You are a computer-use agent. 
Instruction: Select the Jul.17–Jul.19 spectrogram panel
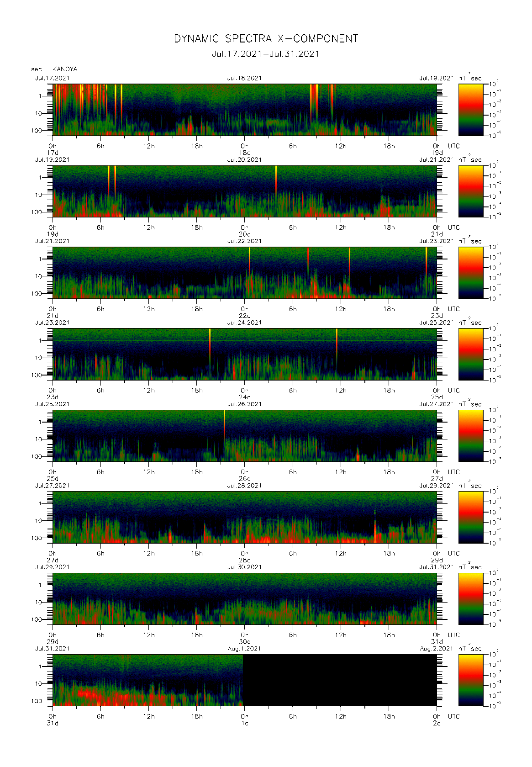[245, 110]
